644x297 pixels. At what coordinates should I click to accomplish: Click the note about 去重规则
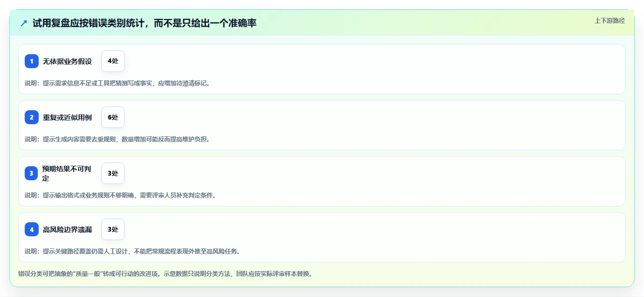[x=118, y=139]
